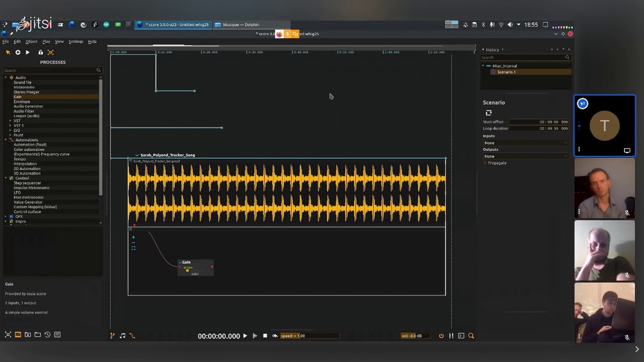Select Scenario.1 in the object tree

coord(506,72)
